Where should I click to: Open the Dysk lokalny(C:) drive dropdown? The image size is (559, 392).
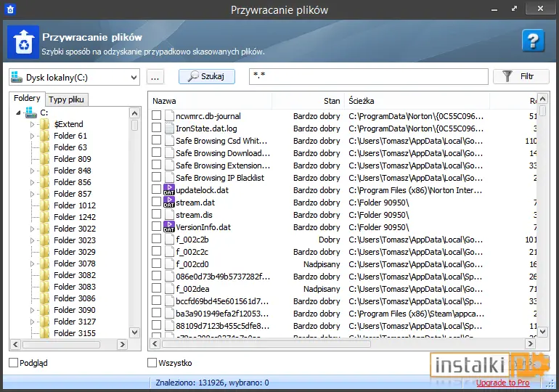tap(74, 78)
